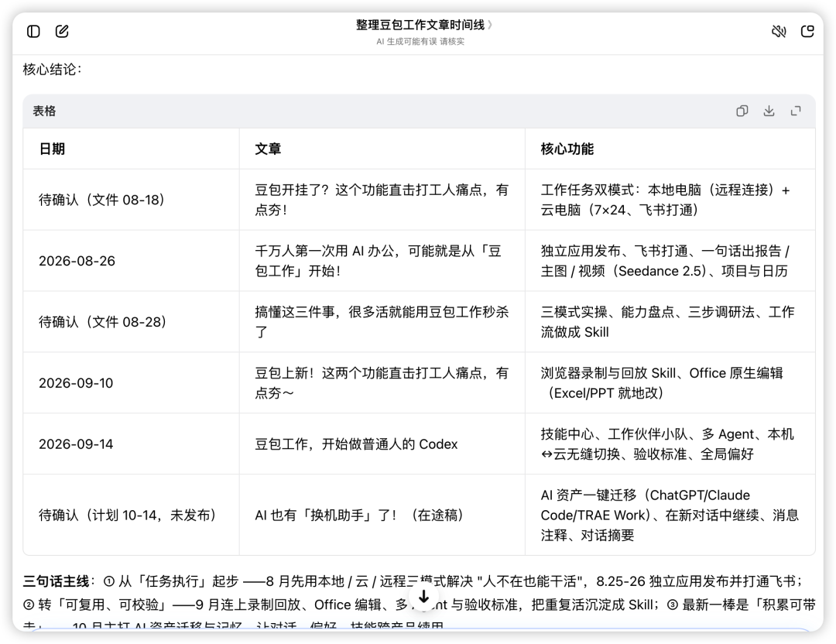836x644 pixels.
Task: Click the '三句话主线' bold text
Action: click(x=56, y=581)
